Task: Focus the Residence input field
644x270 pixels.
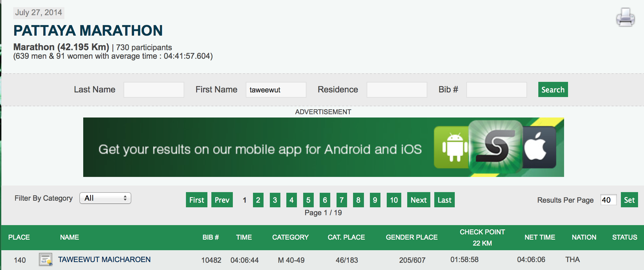Action: tap(397, 90)
